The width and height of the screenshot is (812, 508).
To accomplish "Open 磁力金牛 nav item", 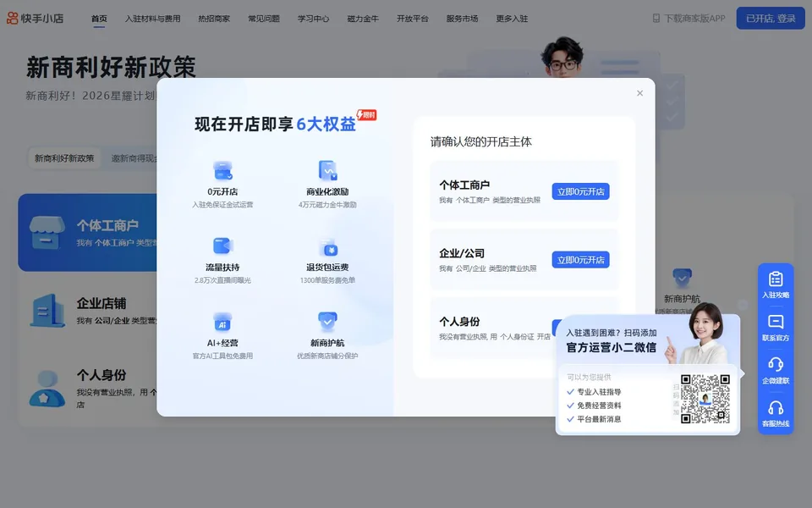I will click(x=363, y=19).
